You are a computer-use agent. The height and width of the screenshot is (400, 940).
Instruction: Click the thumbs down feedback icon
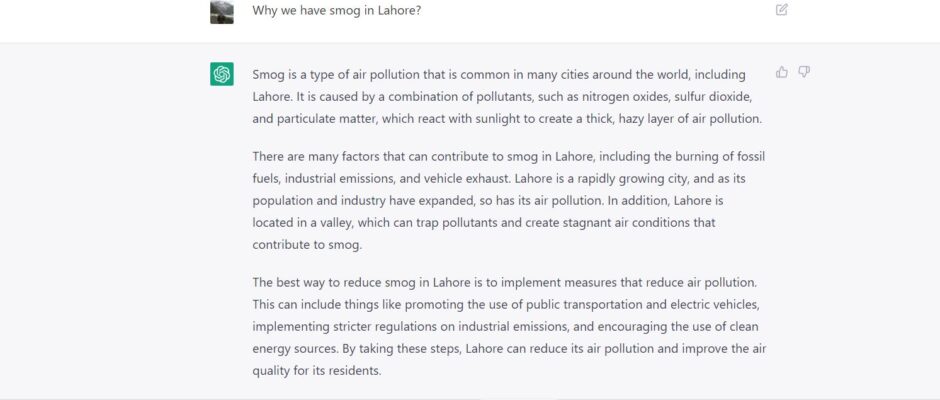click(804, 72)
